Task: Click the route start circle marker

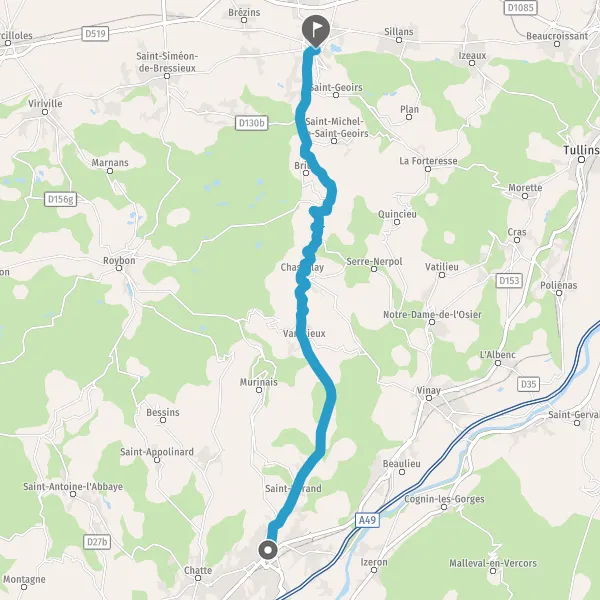Action: pyautogui.click(x=268, y=550)
